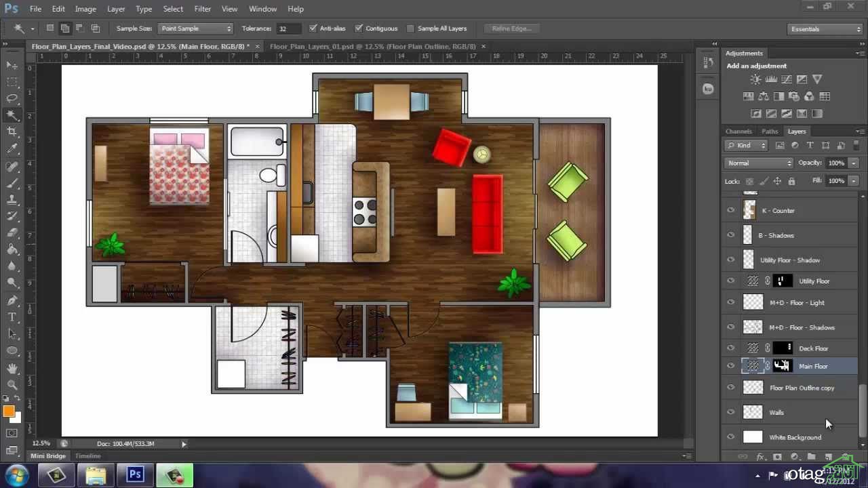This screenshot has width=868, height=488.
Task: Open File Explorer from the taskbar
Action: [x=96, y=474]
